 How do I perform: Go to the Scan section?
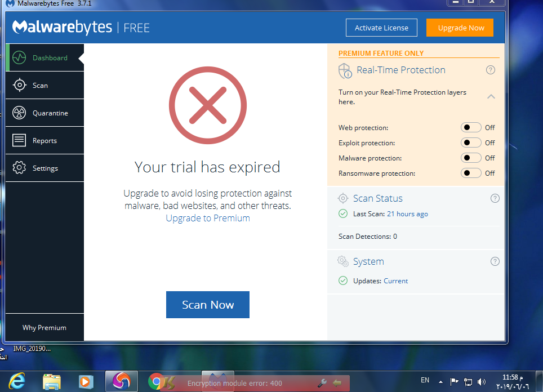pos(44,85)
